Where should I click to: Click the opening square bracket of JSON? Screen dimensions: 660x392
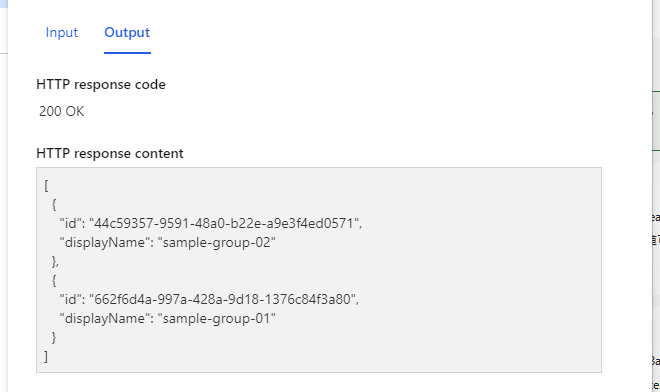click(x=46, y=185)
